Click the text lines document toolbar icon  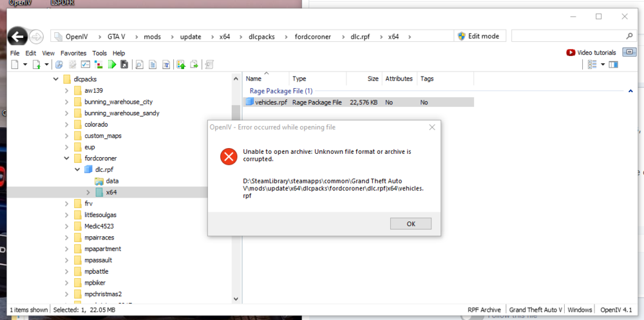153,64
